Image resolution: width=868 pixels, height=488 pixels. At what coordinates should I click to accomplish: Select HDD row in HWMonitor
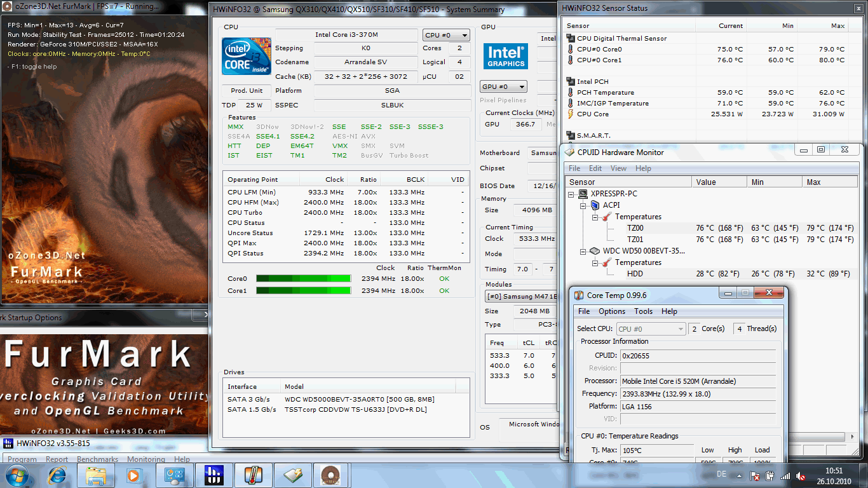[709, 274]
